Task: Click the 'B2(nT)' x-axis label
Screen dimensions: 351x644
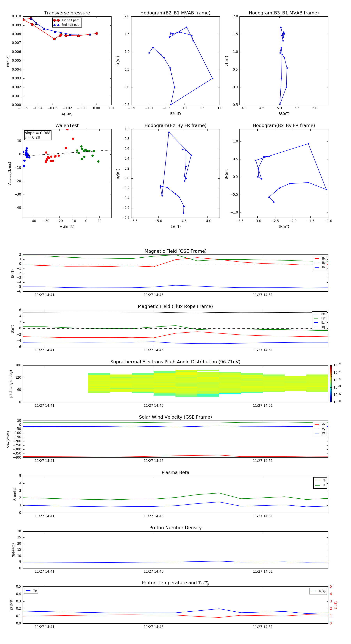Action: (x=175, y=114)
